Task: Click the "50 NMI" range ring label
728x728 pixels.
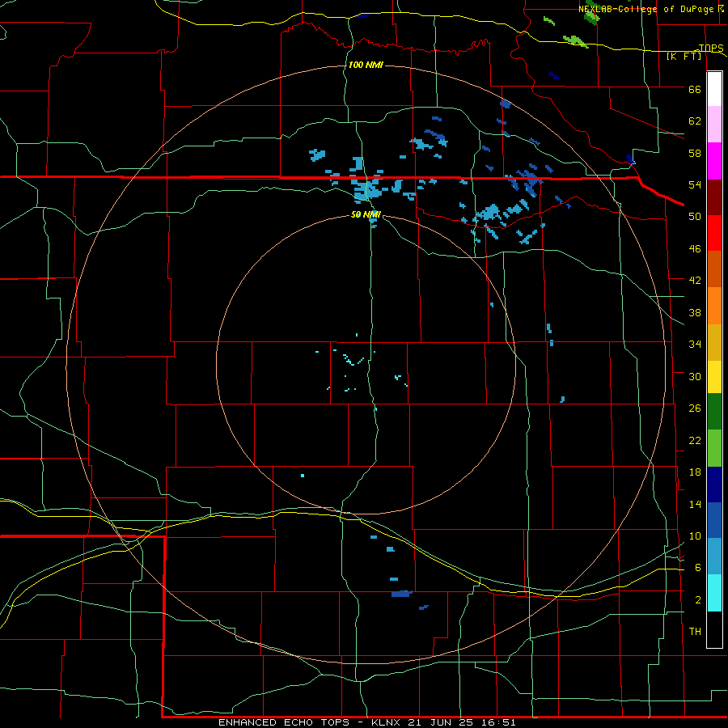Action: (x=366, y=214)
